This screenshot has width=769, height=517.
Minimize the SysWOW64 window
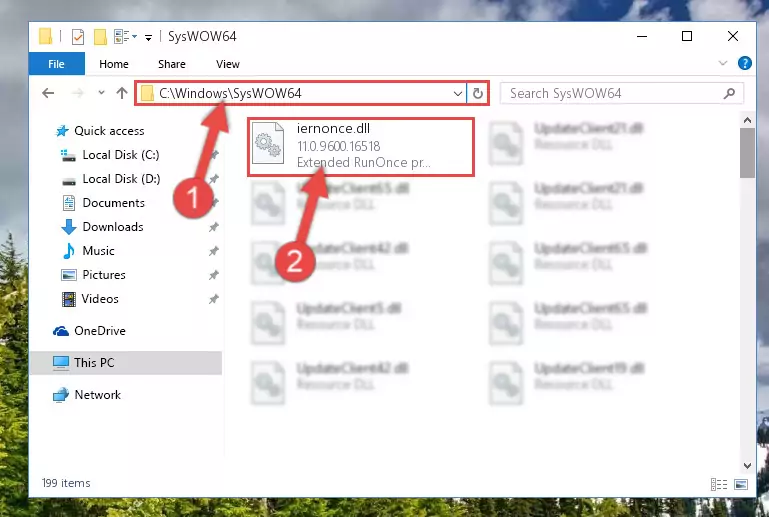click(642, 36)
